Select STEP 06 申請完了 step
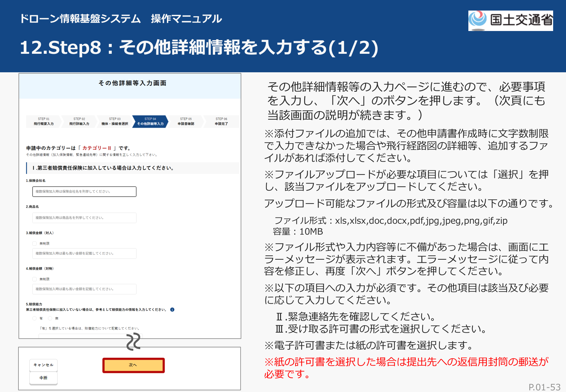Image resolution: width=566 pixels, height=392 pixels. (x=221, y=121)
